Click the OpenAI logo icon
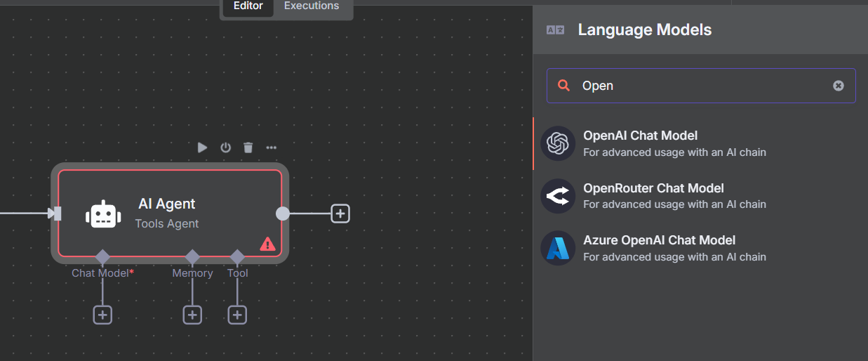 click(558, 143)
